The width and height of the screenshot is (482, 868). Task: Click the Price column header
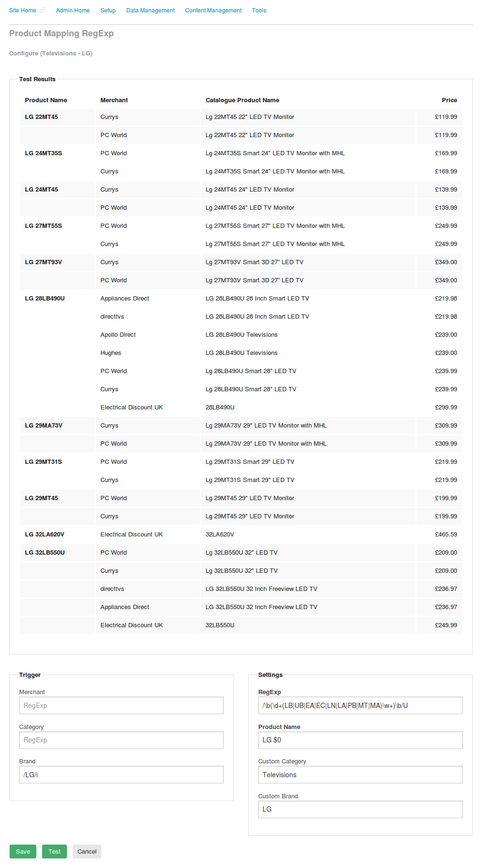(449, 100)
